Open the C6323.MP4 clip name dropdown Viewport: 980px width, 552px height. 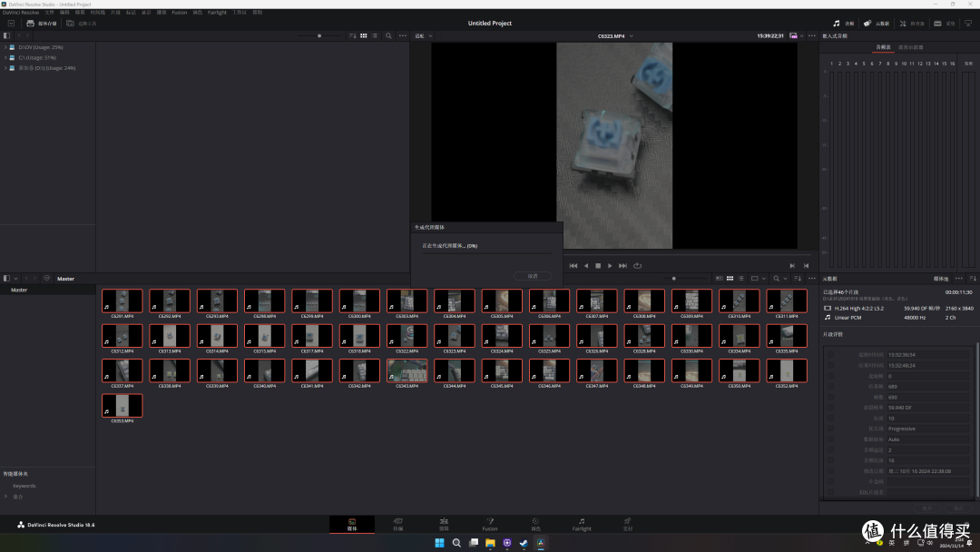click(x=632, y=36)
